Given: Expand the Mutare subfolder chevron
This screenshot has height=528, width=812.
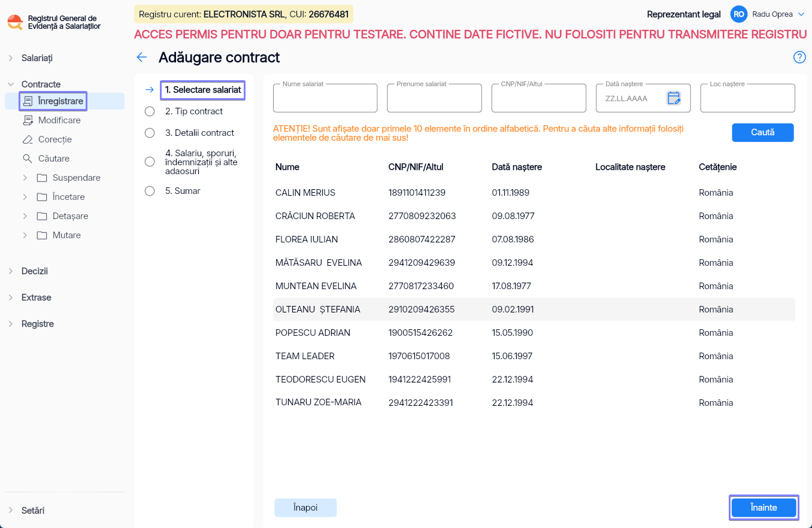Looking at the screenshot, I should (25, 235).
